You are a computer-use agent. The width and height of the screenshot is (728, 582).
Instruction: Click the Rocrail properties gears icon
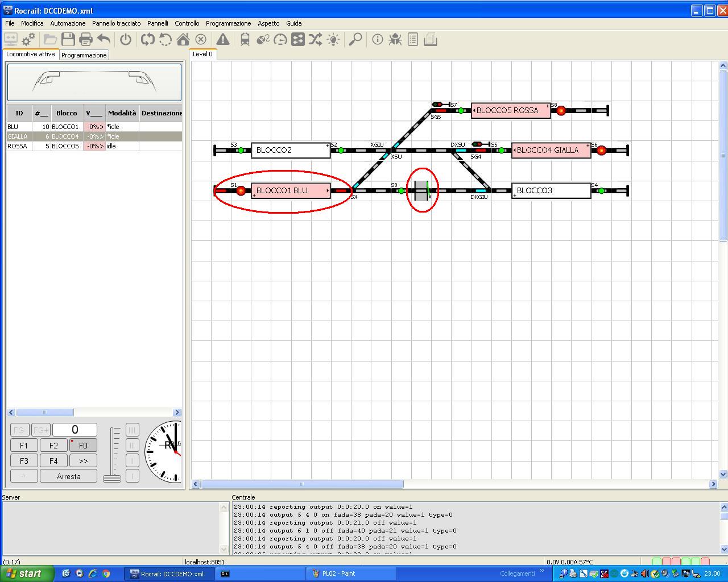28,39
